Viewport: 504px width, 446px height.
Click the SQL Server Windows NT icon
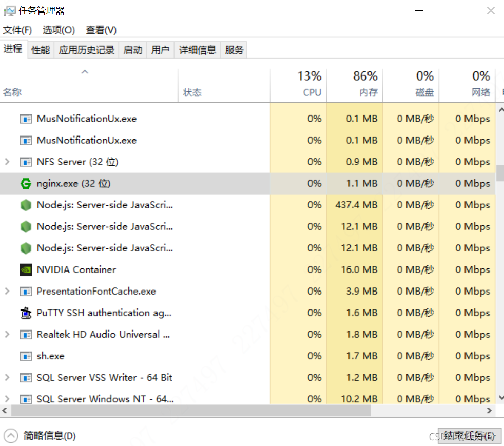[26, 399]
